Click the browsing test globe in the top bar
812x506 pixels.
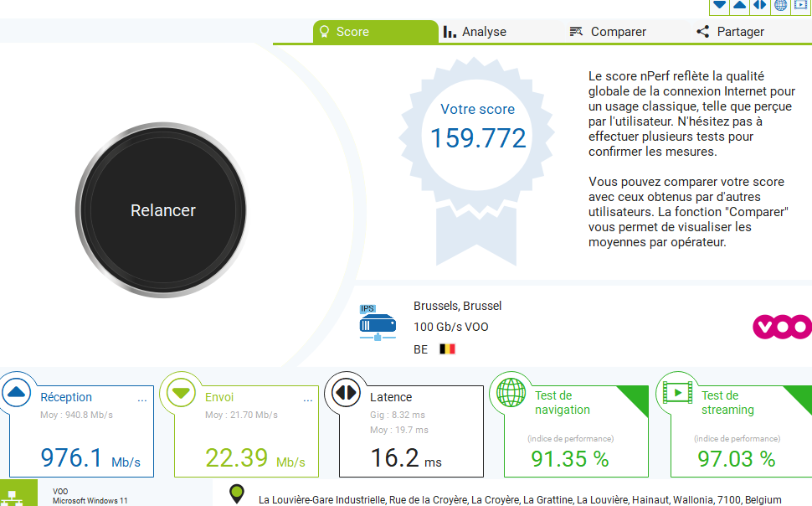click(x=780, y=6)
